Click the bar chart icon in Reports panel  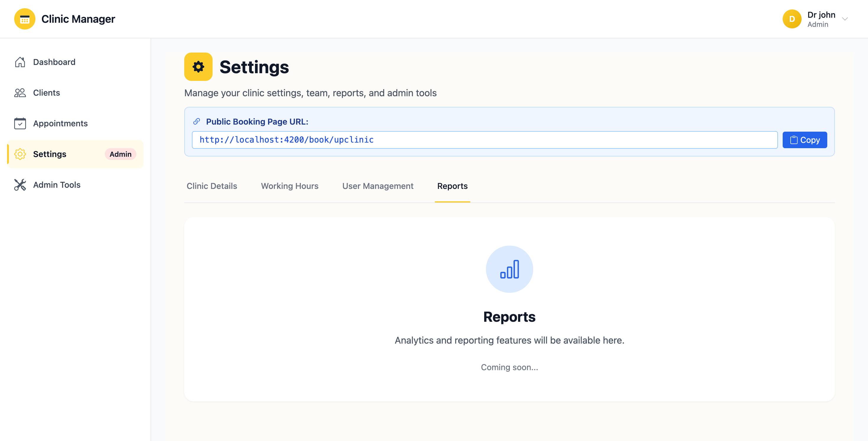click(x=509, y=269)
